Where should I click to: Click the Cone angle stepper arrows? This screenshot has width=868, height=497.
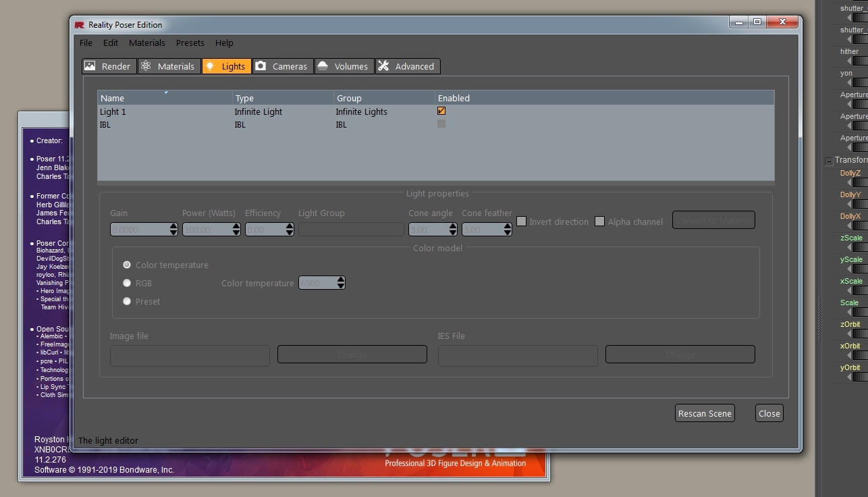453,230
